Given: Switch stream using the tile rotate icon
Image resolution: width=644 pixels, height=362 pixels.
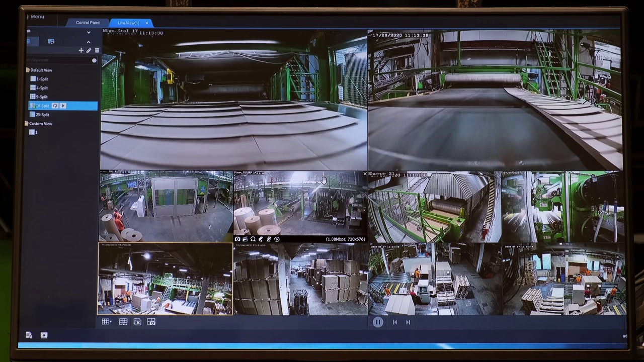Looking at the screenshot, I should point(253,239).
